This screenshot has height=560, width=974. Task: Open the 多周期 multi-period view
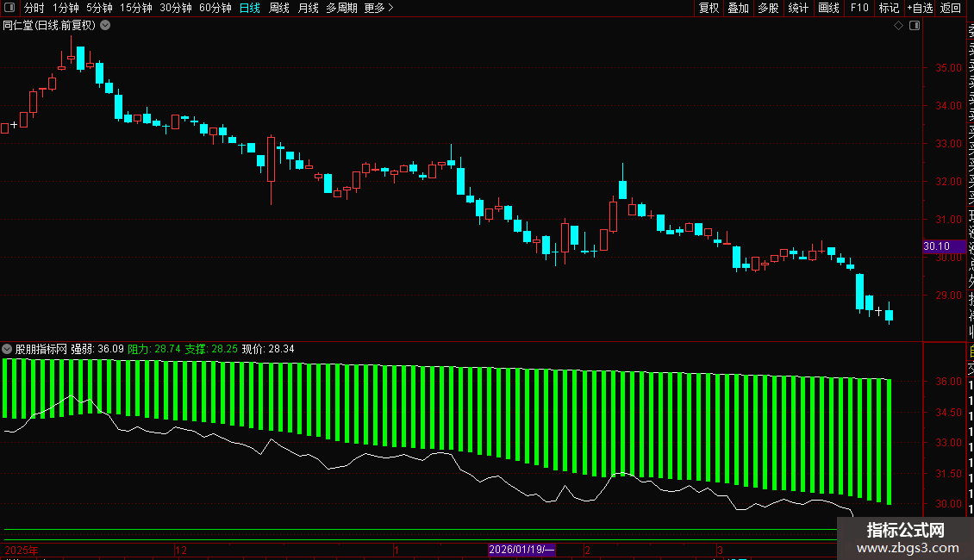point(341,8)
